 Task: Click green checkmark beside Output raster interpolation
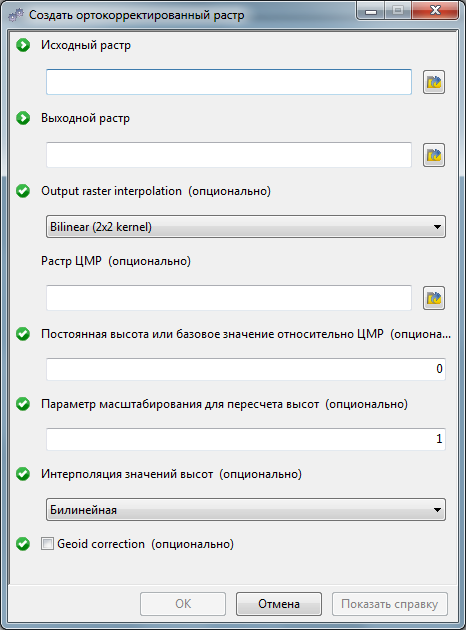pos(23,191)
